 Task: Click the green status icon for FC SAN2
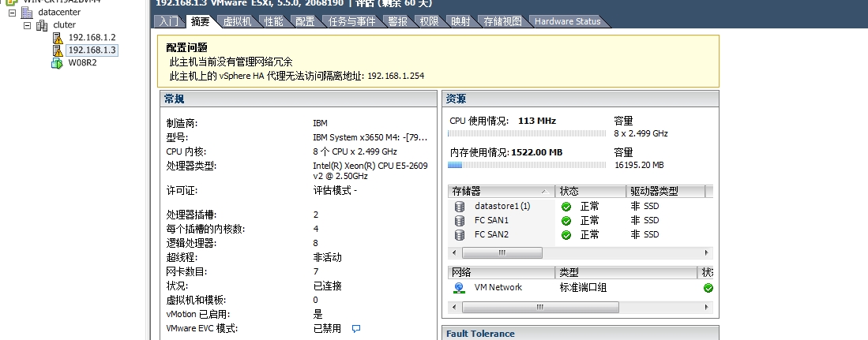pos(566,235)
